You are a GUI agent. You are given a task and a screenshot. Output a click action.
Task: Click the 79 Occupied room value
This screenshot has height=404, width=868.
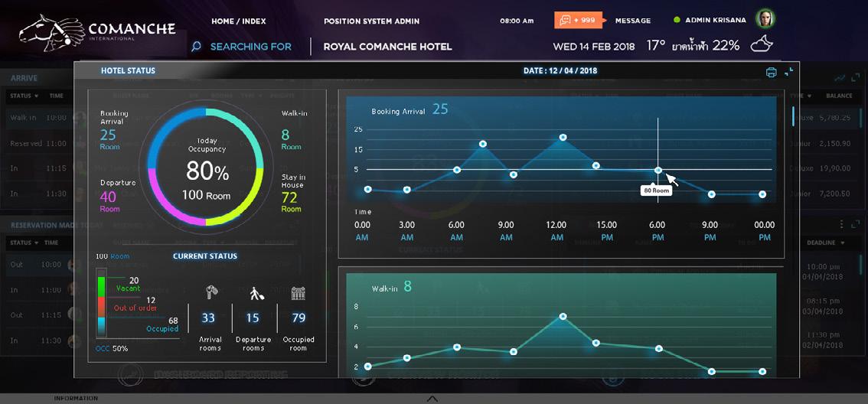[x=299, y=318]
